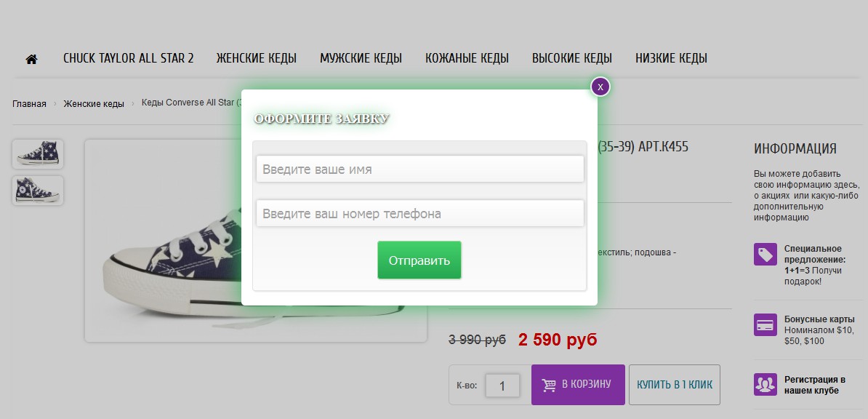This screenshot has height=419, width=868.
Task: Click the special offer tag icon
Action: tap(765, 255)
